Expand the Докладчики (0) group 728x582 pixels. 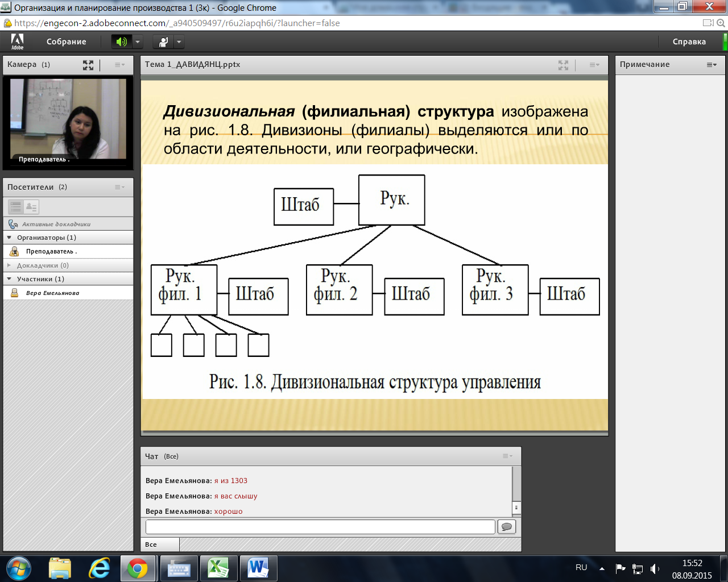click(x=9, y=265)
